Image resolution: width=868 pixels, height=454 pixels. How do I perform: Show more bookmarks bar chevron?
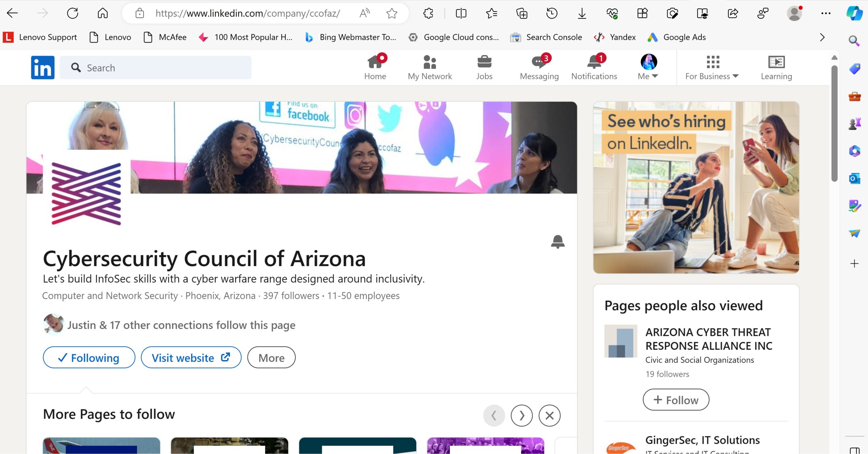822,37
